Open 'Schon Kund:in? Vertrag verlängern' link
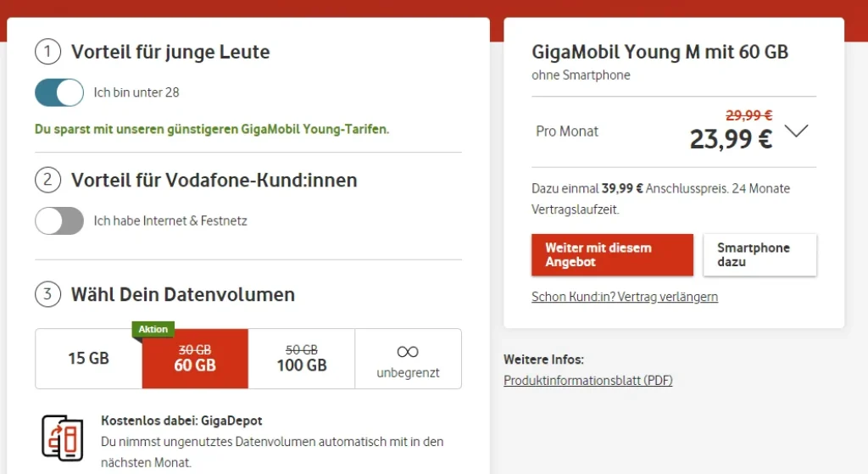 (x=625, y=297)
